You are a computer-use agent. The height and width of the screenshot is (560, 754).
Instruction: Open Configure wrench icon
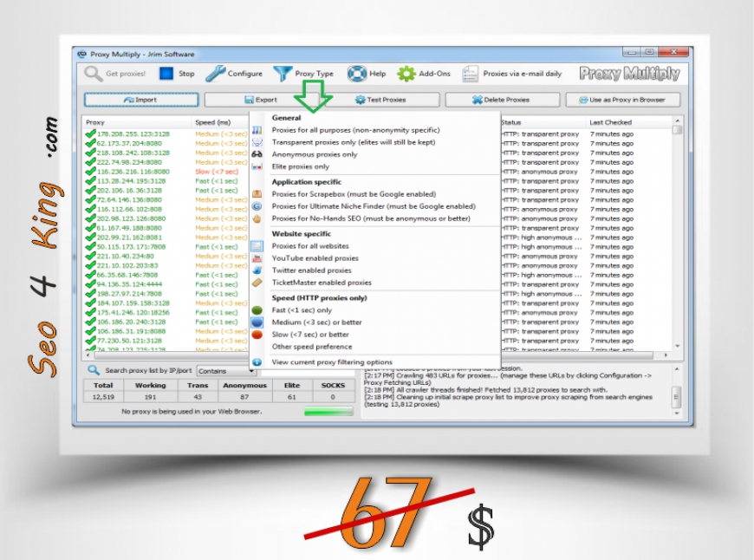pos(215,74)
